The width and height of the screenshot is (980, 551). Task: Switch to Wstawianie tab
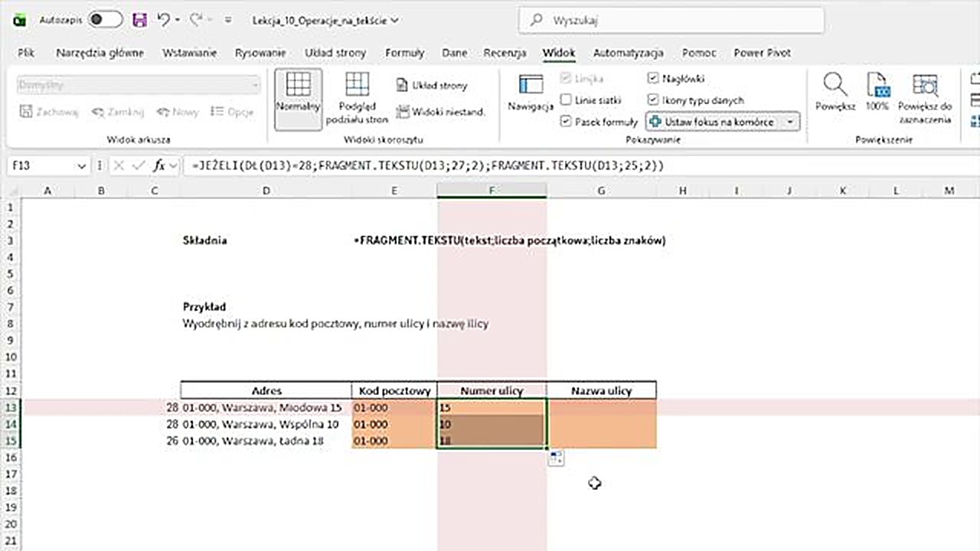click(189, 53)
